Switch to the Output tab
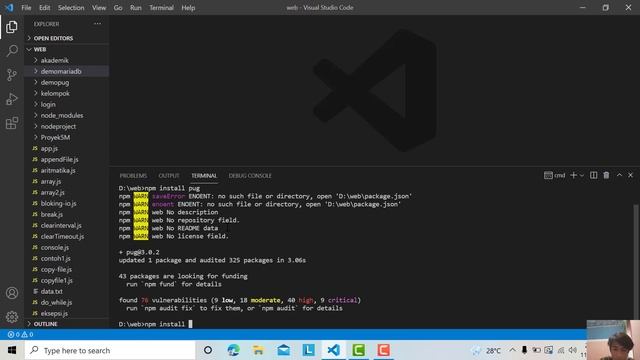The height and width of the screenshot is (360, 640). [169, 176]
